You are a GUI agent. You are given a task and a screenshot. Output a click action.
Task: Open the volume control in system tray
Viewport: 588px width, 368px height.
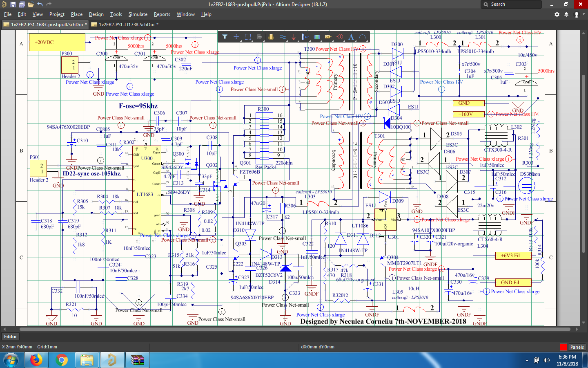coord(547,360)
